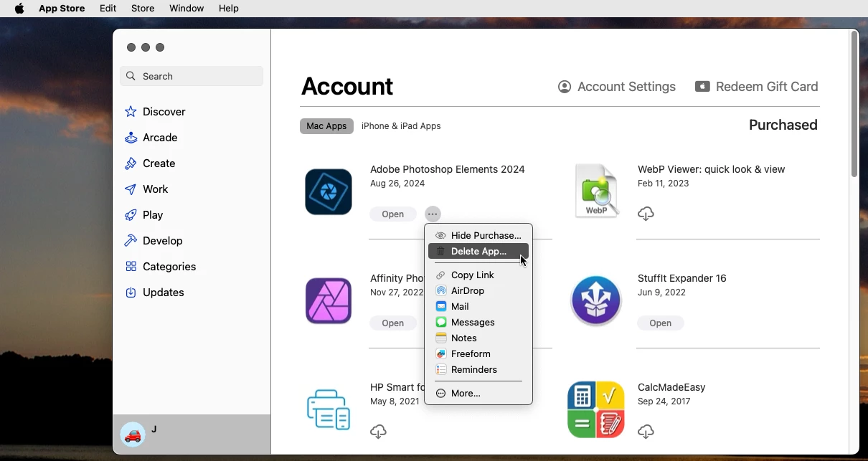Open the App Store menu

pos(62,9)
